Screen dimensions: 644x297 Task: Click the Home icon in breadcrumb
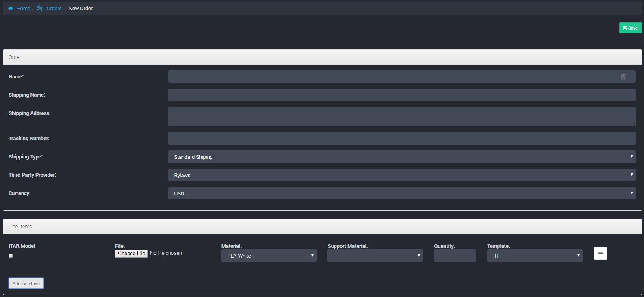[x=11, y=9]
